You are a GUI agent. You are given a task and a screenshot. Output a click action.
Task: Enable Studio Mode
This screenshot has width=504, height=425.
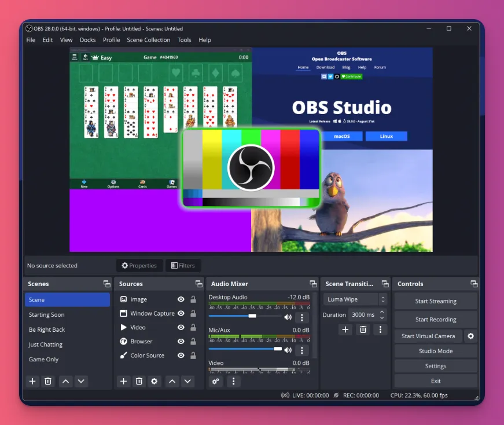pyautogui.click(x=435, y=351)
